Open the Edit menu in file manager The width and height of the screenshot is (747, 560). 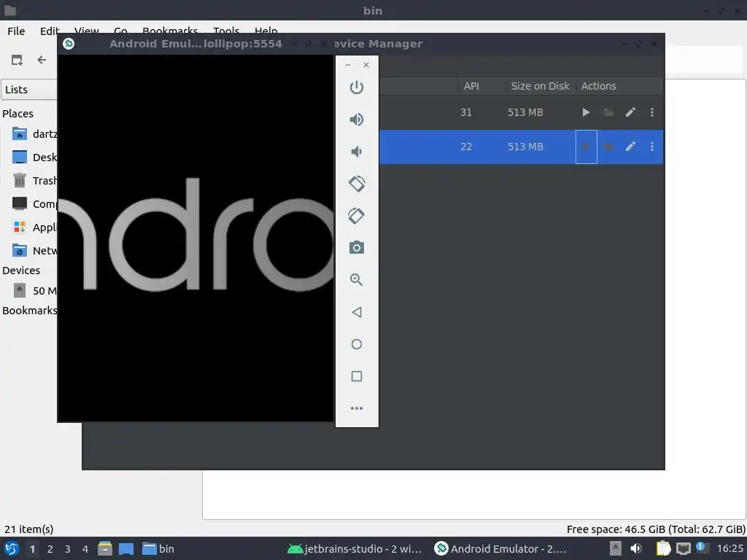click(49, 31)
